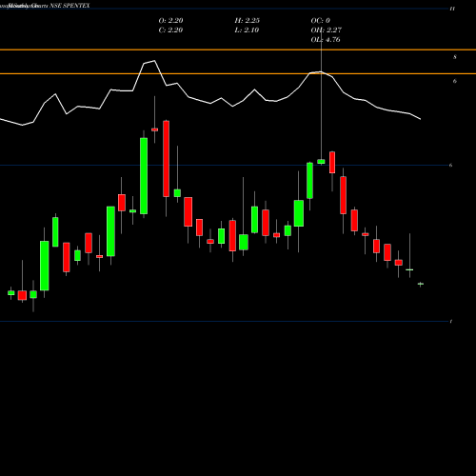Click the "8" price axis label

pos(455,57)
